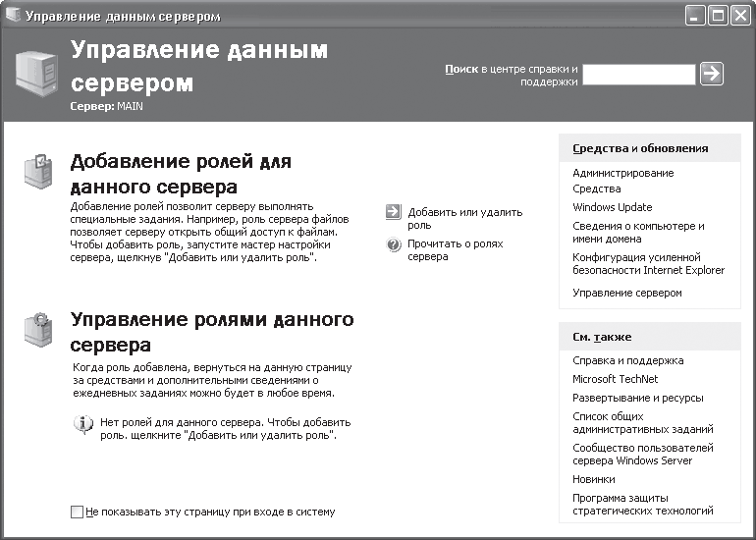
Task: Open Microsoft TechNet link
Action: point(616,379)
